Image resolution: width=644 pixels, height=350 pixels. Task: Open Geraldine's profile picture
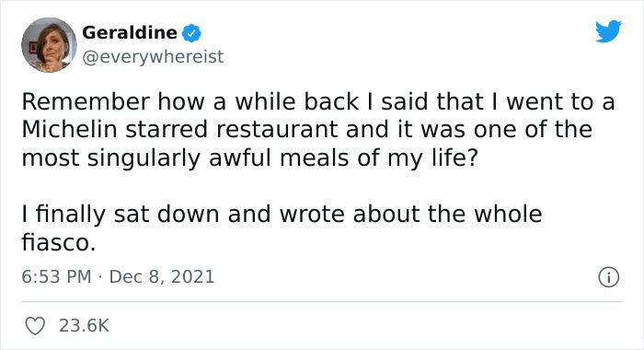[x=49, y=45]
